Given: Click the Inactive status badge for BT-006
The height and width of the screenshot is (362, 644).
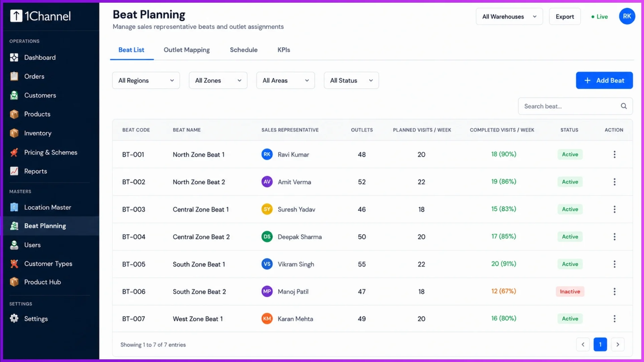Looking at the screenshot, I should pyautogui.click(x=570, y=292).
